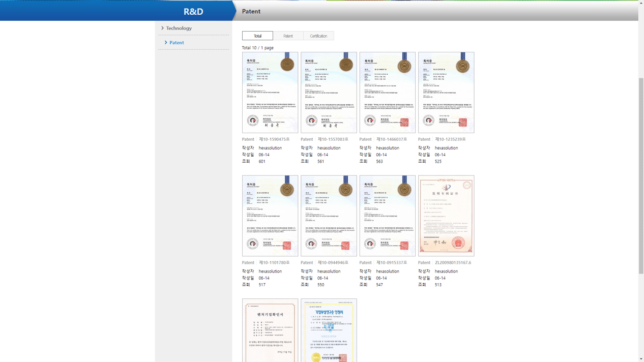This screenshot has width=644, height=362.
Task: Click view count 525
Action: 438,162
